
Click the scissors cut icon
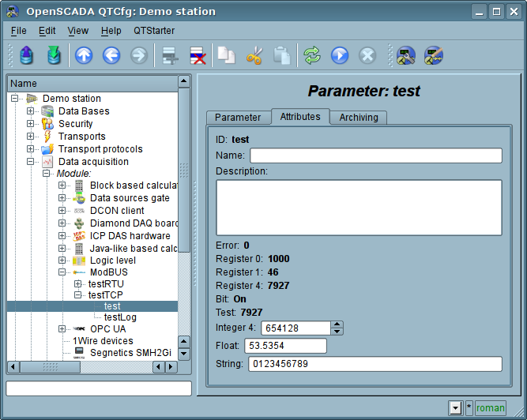point(254,55)
